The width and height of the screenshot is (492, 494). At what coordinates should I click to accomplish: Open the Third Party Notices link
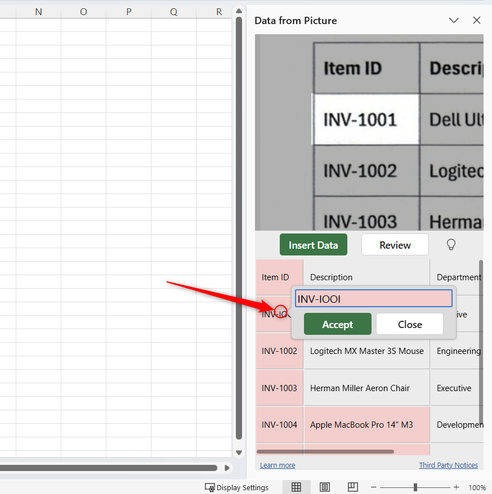click(x=448, y=465)
